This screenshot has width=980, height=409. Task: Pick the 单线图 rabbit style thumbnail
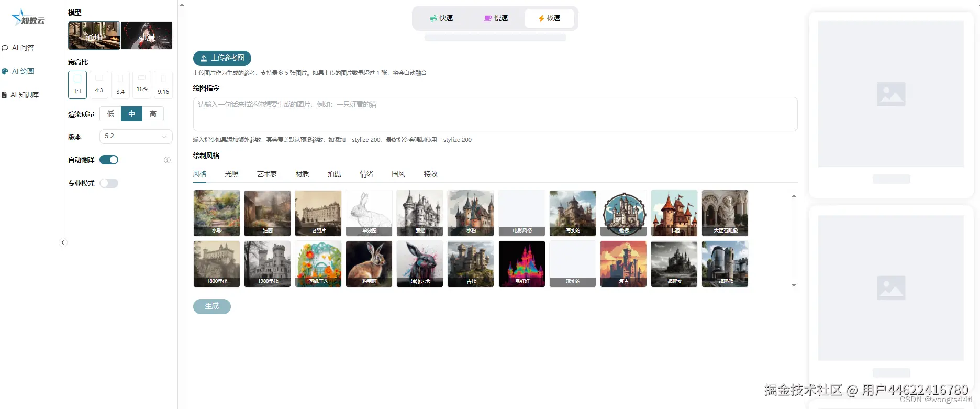pyautogui.click(x=369, y=213)
